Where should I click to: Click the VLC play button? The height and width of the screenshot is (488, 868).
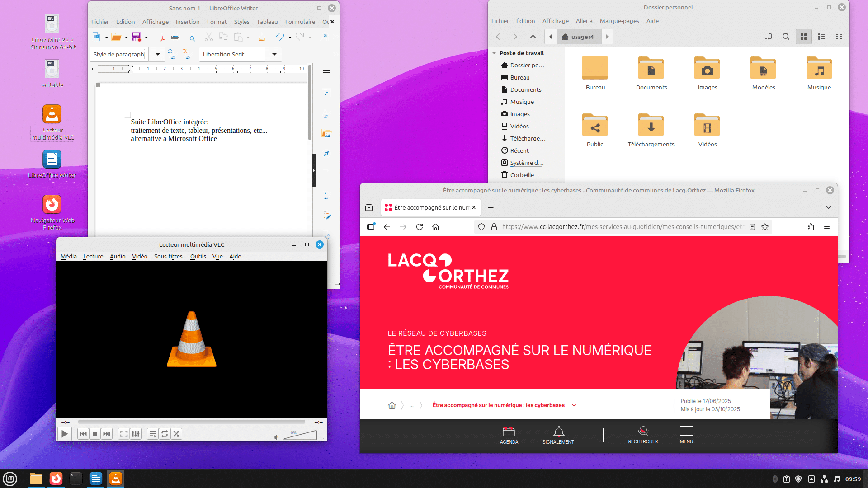[x=65, y=434]
